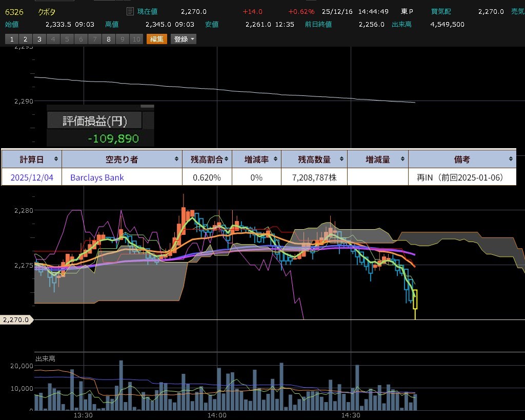Click the 2,270.0 price marker on axis

coord(16,319)
